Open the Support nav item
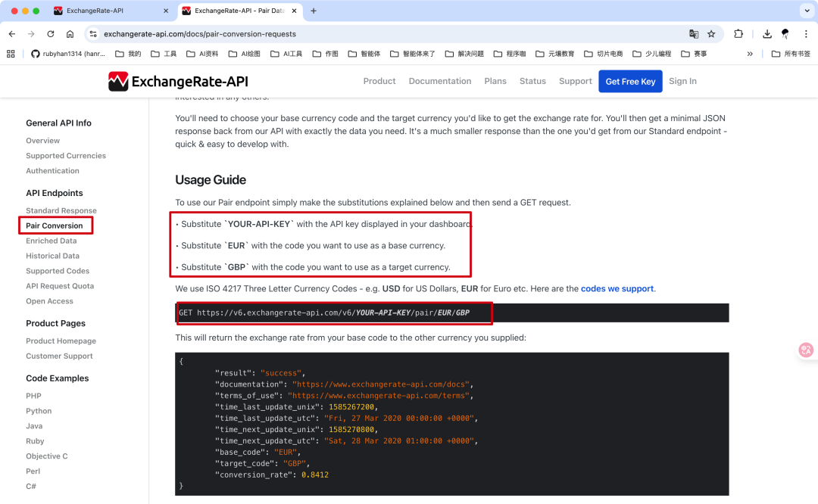This screenshot has height=504, width=818. (576, 81)
